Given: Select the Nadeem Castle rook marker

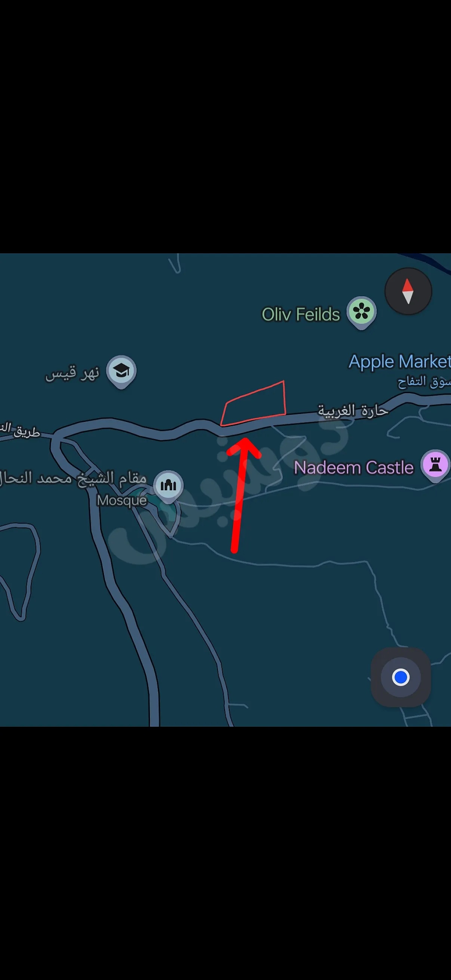Looking at the screenshot, I should pos(435,466).
